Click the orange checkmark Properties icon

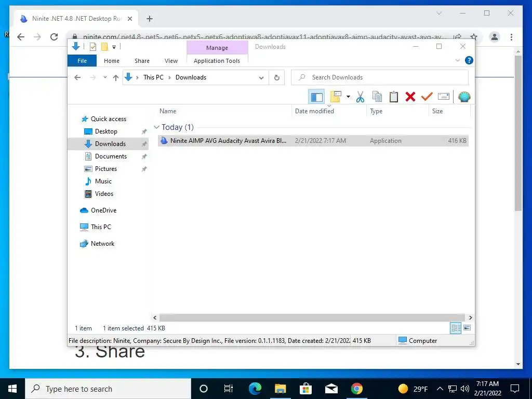[x=427, y=97]
